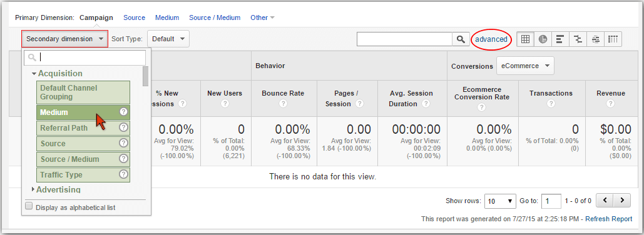Screen dimensions: 644x235
Task: Click the Go to page number field
Action: [551, 201]
